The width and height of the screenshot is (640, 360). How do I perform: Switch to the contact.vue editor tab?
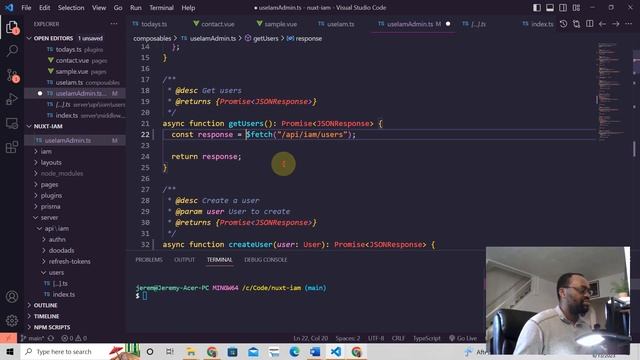pyautogui.click(x=214, y=24)
